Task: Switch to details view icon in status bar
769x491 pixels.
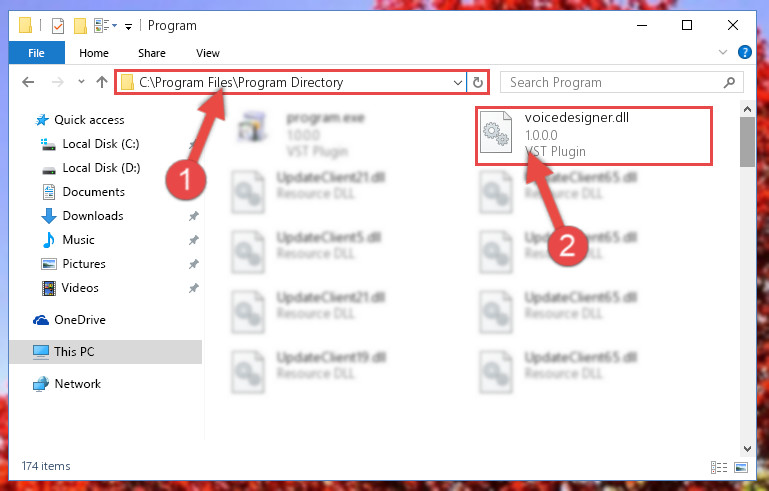Action: [x=719, y=467]
